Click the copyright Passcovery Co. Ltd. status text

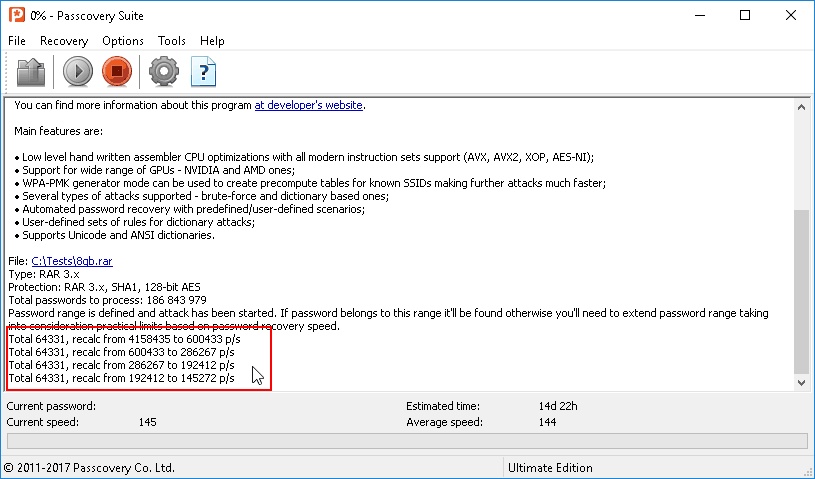point(89,468)
